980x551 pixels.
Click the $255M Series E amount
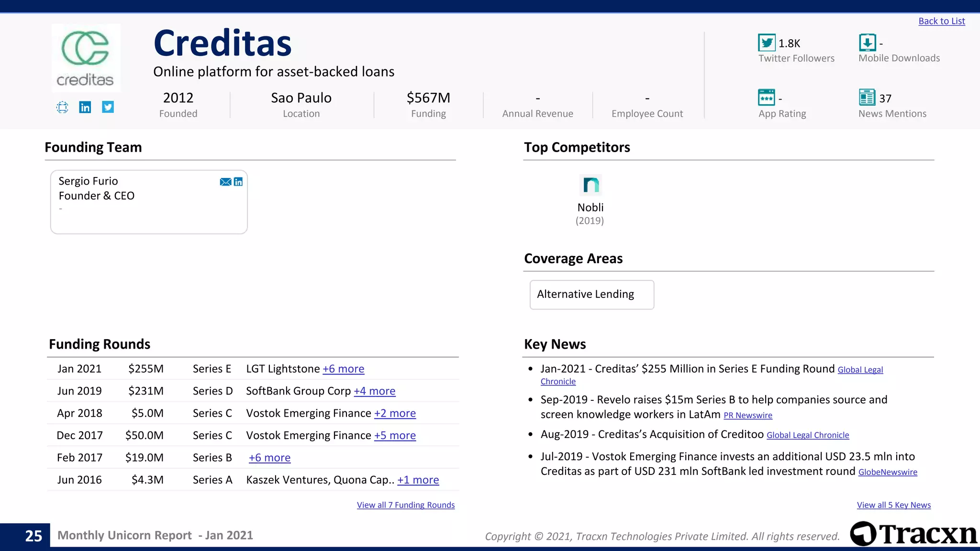(146, 369)
